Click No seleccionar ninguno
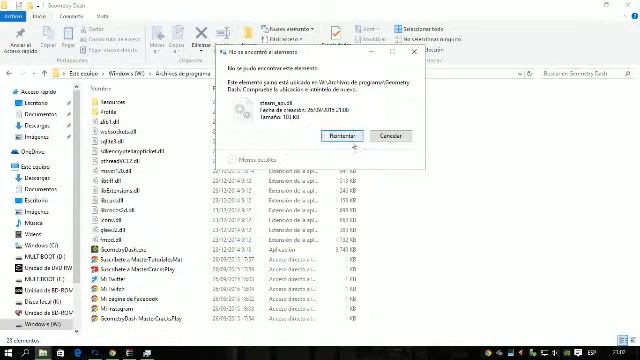The image size is (640, 360). pyautogui.click(x=428, y=40)
